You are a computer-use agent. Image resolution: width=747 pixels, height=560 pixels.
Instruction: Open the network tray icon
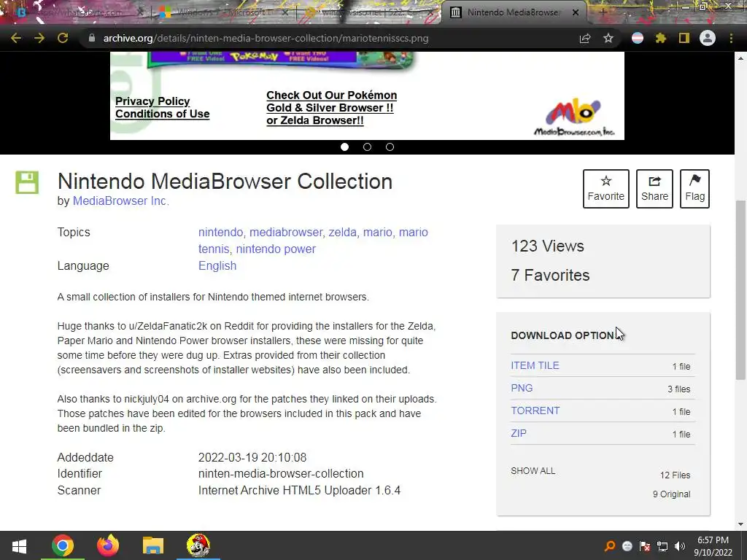pos(662,546)
